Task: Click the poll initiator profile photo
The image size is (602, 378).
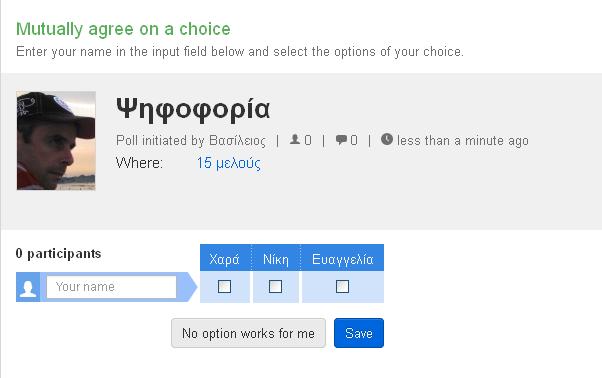Action: (x=56, y=140)
